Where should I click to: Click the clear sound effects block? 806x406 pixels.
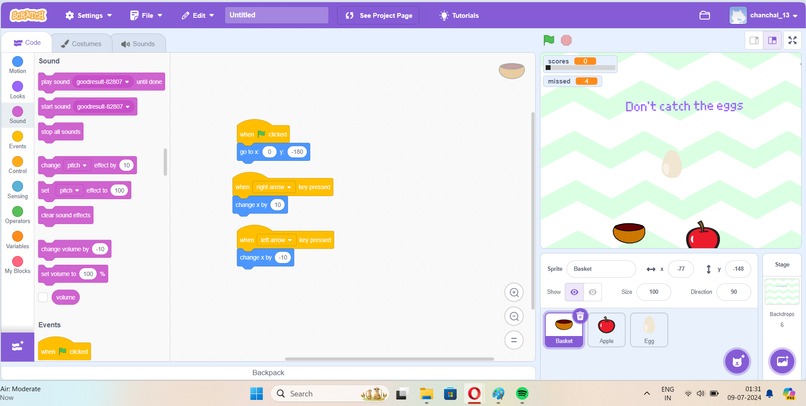click(x=66, y=215)
